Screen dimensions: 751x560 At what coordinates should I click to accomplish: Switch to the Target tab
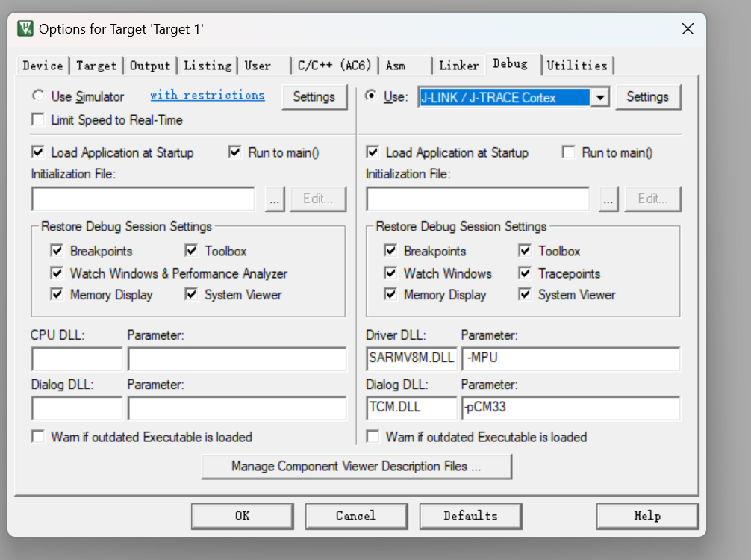pos(96,66)
